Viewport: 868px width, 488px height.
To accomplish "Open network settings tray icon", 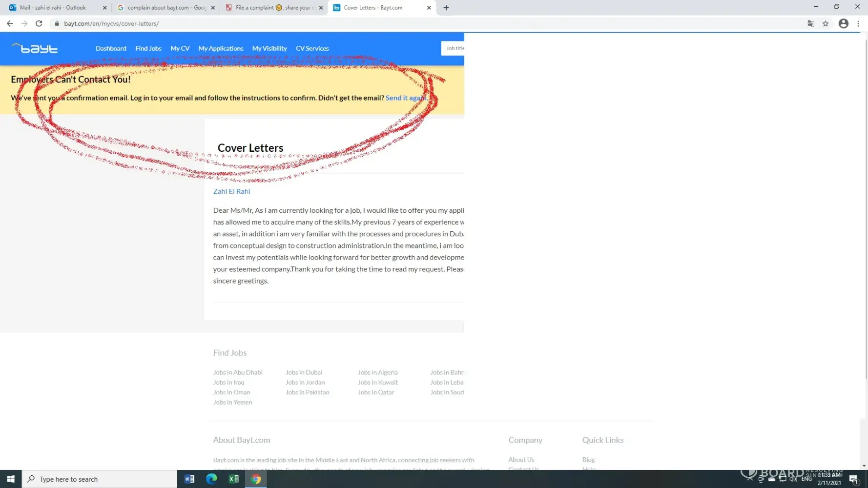I will (783, 479).
